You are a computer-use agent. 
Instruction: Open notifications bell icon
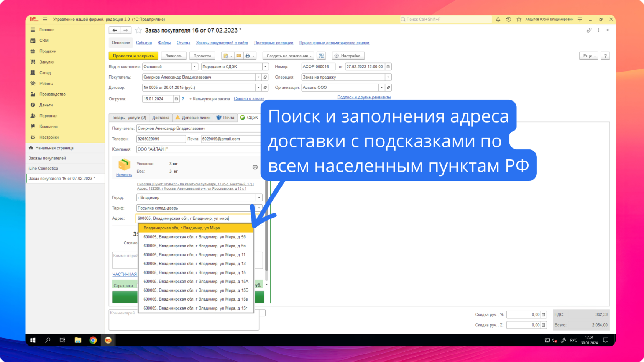(x=498, y=19)
